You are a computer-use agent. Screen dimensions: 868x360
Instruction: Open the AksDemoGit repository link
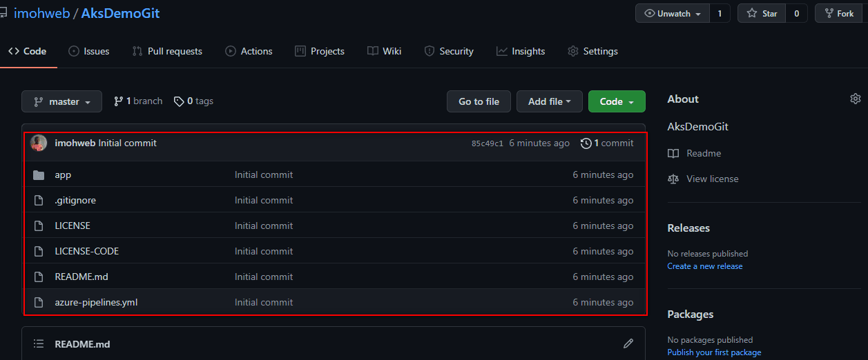(120, 13)
